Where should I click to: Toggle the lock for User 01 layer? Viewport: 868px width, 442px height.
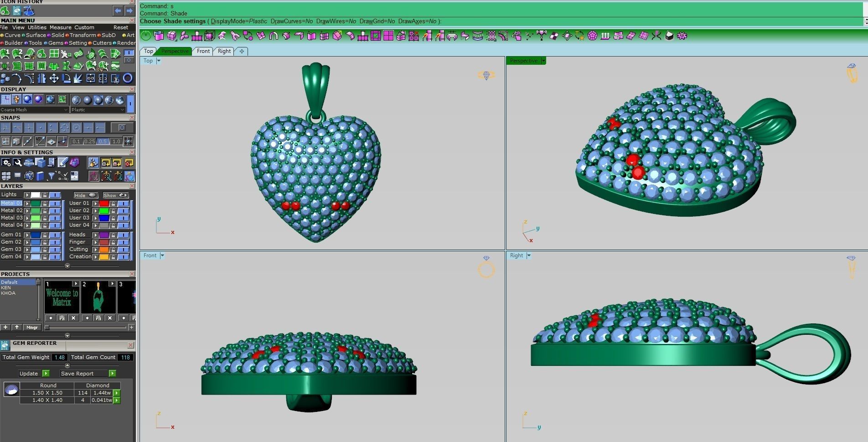(113, 203)
